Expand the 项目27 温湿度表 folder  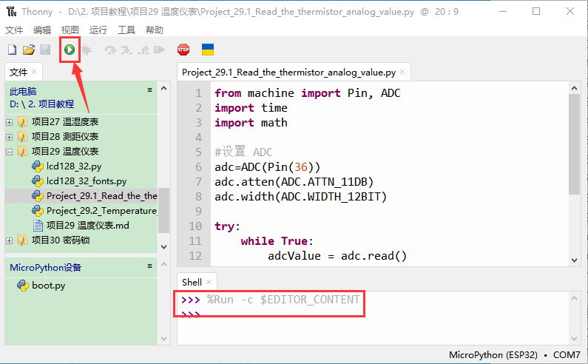[x=10, y=122]
